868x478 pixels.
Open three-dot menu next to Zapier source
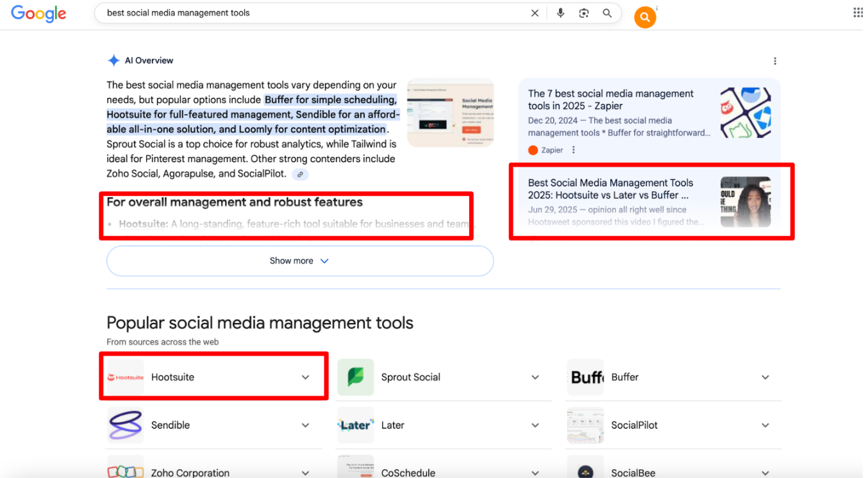(574, 150)
